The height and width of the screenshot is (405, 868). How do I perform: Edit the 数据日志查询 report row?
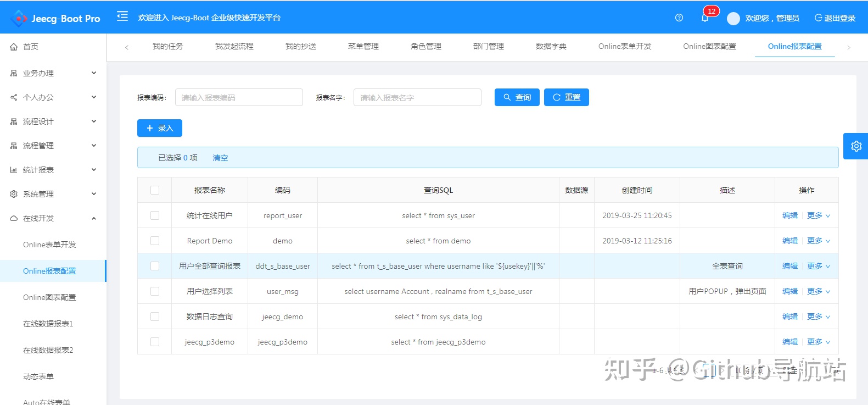[790, 317]
